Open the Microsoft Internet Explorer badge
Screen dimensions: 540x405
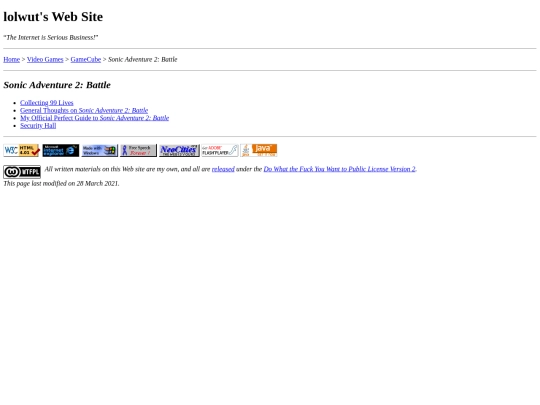coord(61,150)
